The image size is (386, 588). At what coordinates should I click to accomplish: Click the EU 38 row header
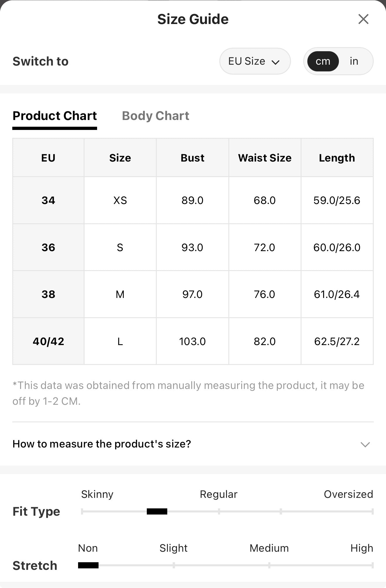(x=48, y=294)
